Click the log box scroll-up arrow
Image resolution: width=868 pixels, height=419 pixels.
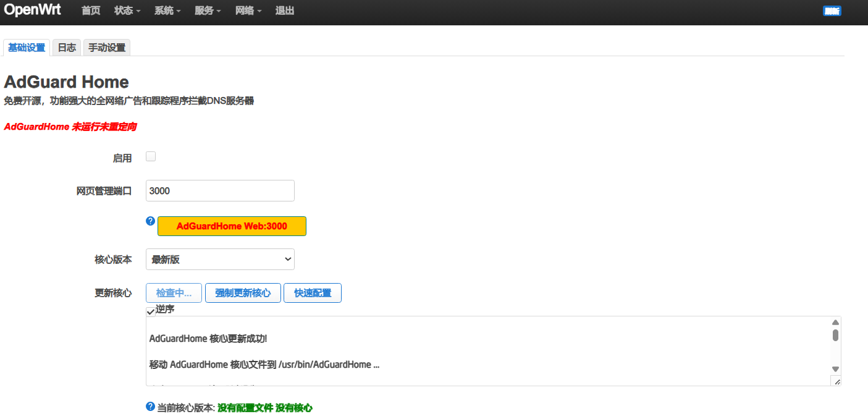(x=835, y=322)
